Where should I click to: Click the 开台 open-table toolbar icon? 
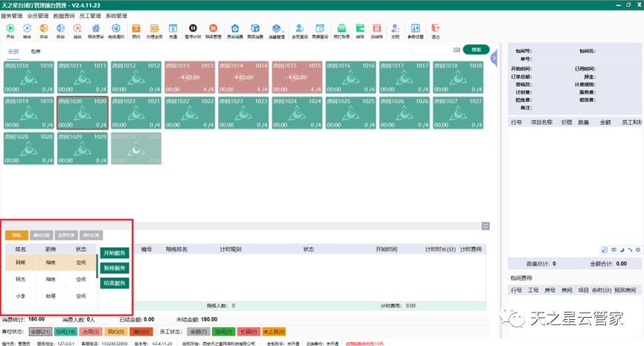pyautogui.click(x=10, y=31)
